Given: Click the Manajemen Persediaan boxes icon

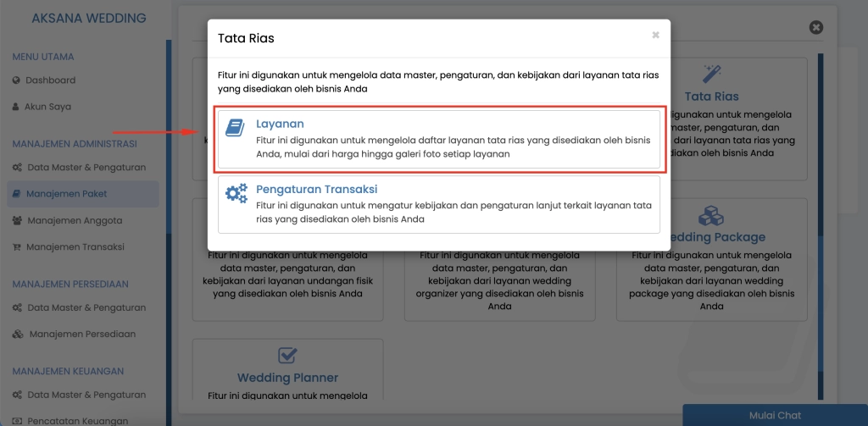Looking at the screenshot, I should (18, 335).
